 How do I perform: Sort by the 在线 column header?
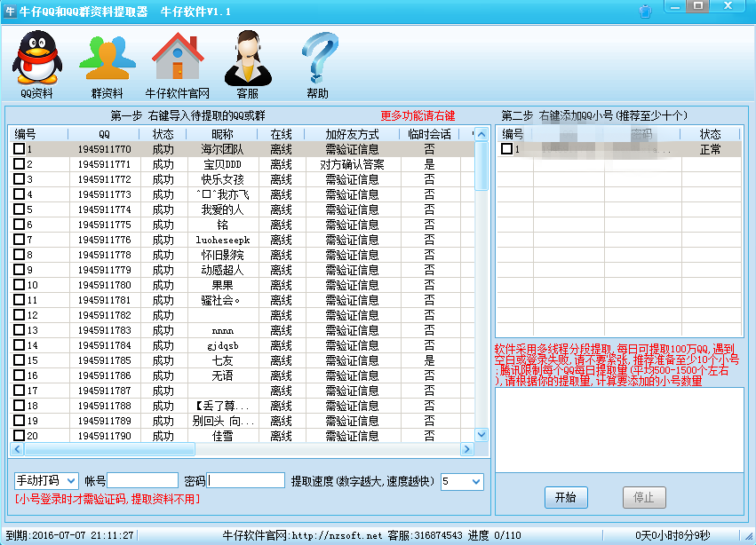(x=281, y=134)
